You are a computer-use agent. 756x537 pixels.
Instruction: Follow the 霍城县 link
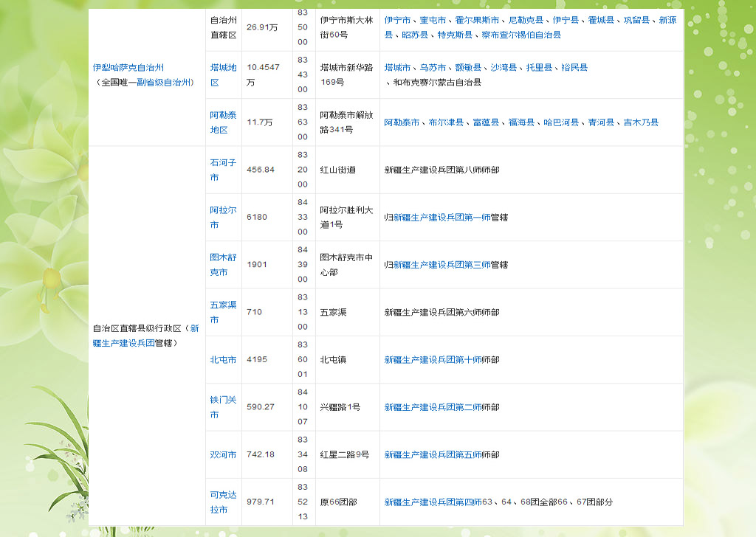click(601, 20)
